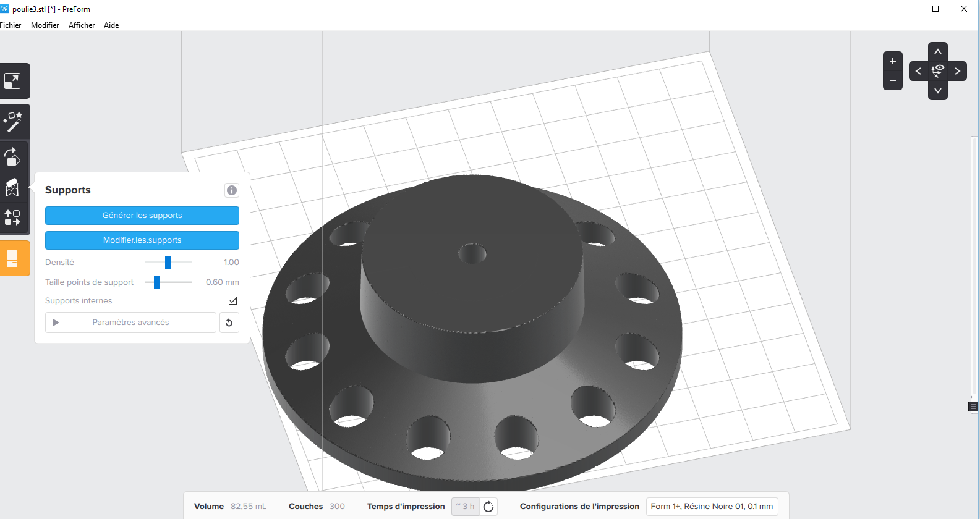The height and width of the screenshot is (519, 980).
Task: Click the Supports internes label
Action: pyautogui.click(x=79, y=301)
